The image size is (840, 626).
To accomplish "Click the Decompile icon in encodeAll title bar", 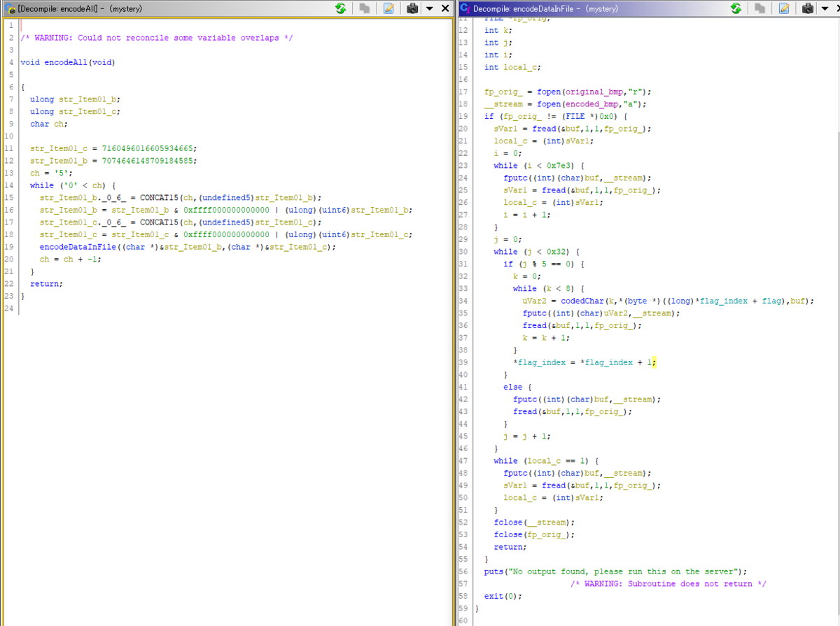I will pos(8,8).
